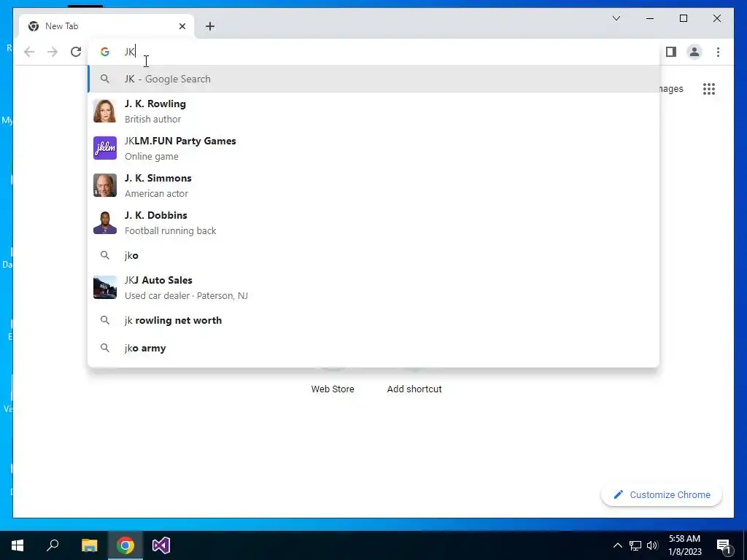This screenshot has width=747, height=560.
Task: Select the J. K. Dobbins suggestion
Action: [x=373, y=222]
